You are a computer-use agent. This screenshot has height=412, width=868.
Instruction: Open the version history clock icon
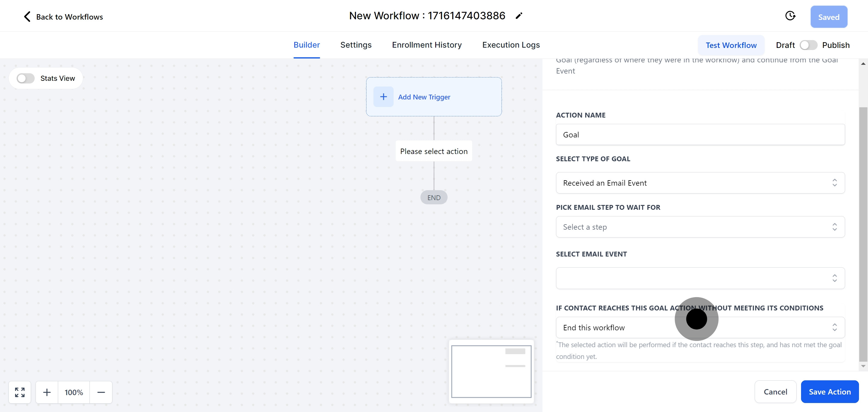(x=790, y=16)
